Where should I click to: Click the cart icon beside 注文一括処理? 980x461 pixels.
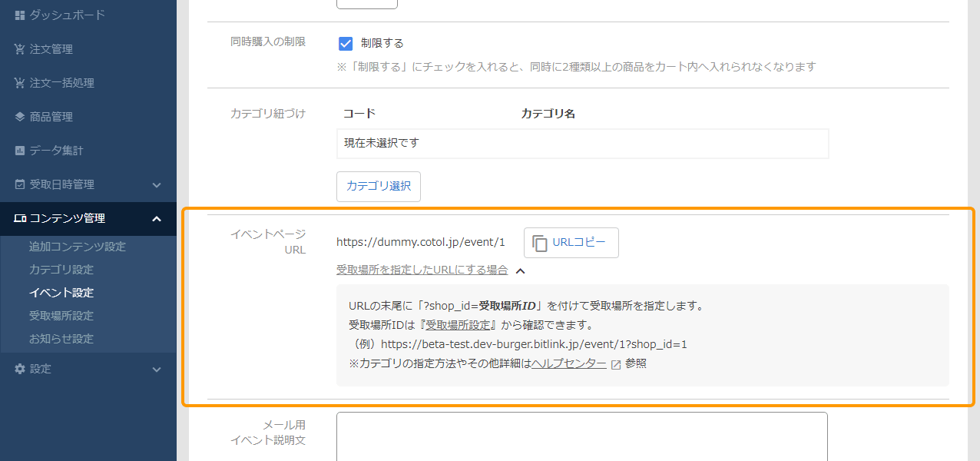(20, 83)
